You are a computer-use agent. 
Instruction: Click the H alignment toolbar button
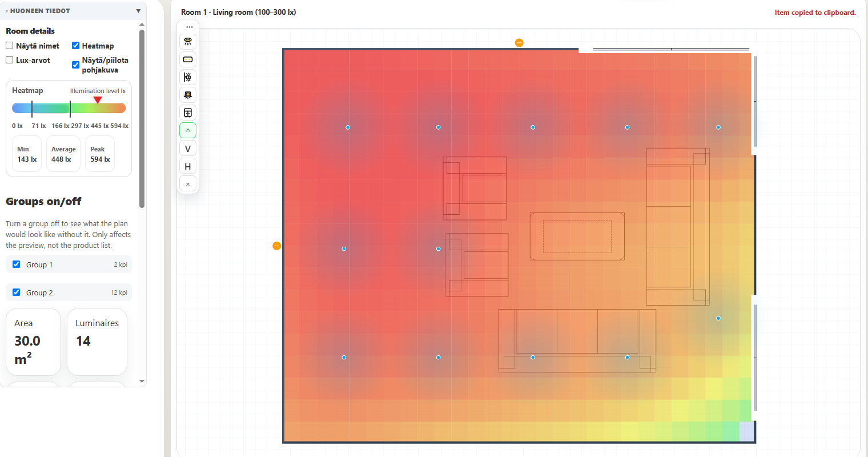pos(188,166)
